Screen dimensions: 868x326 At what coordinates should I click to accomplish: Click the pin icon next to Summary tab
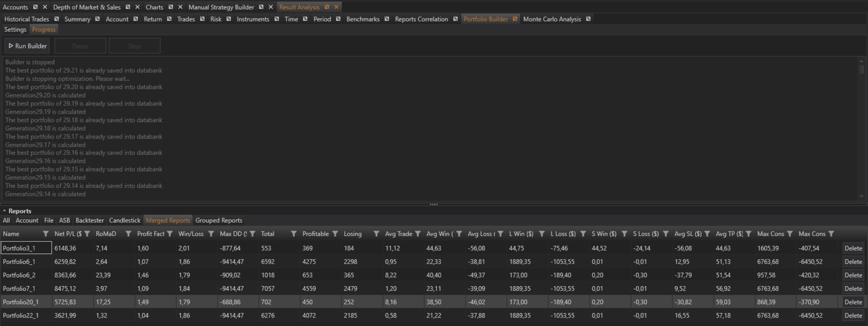point(97,19)
